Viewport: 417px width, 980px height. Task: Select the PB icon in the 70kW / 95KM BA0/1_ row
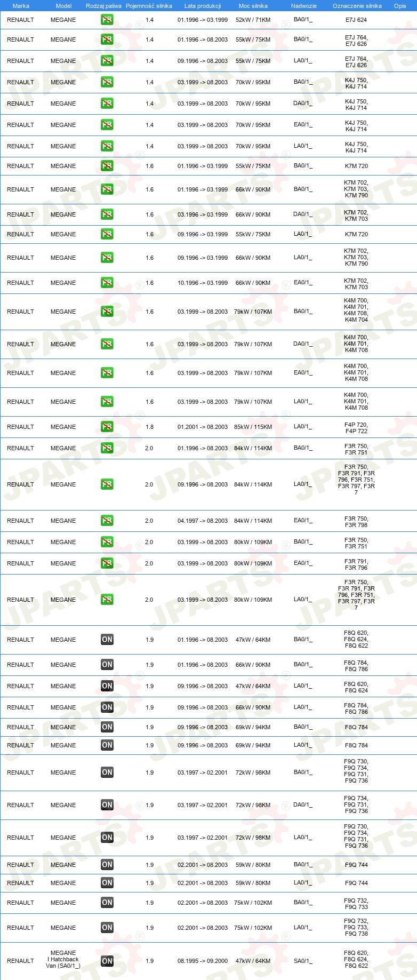click(x=107, y=82)
